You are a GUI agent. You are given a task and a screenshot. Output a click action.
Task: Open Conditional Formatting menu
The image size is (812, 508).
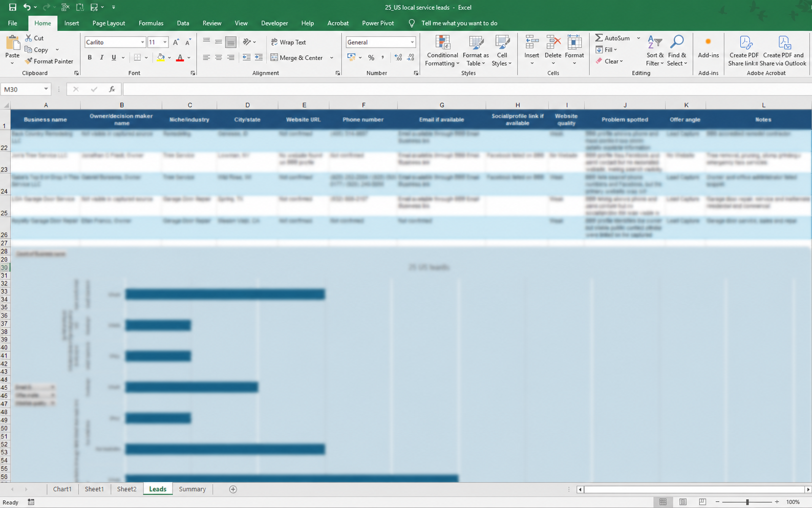pos(442,51)
